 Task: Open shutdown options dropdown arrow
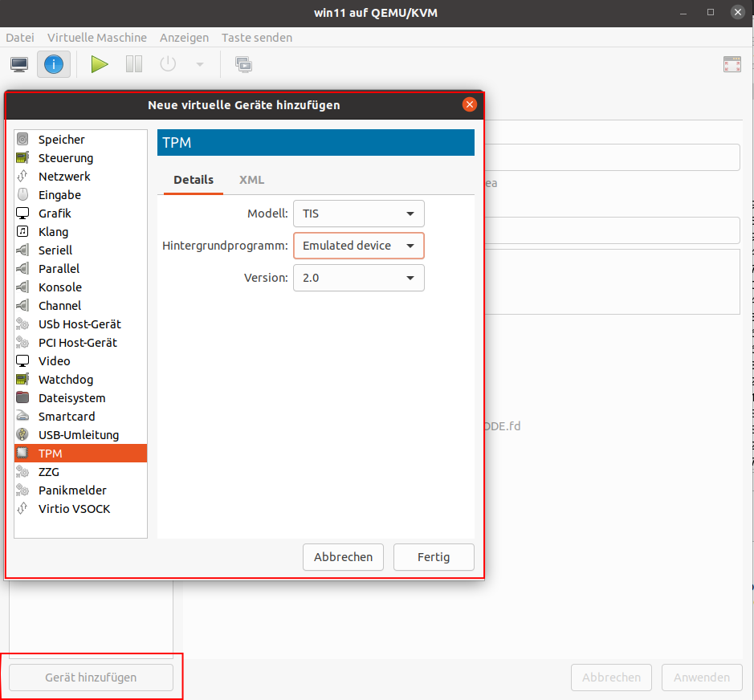(200, 64)
